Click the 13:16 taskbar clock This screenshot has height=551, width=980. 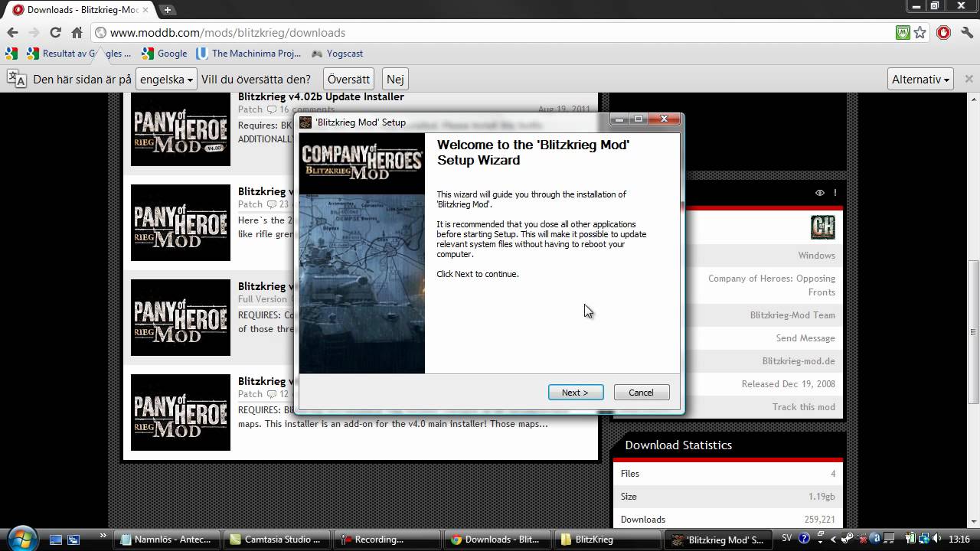[959, 539]
